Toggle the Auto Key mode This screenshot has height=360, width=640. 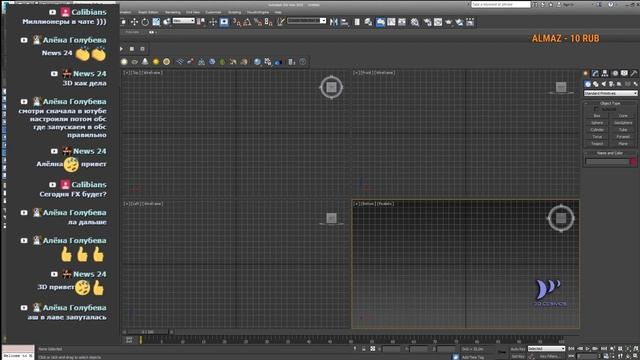pos(518,349)
